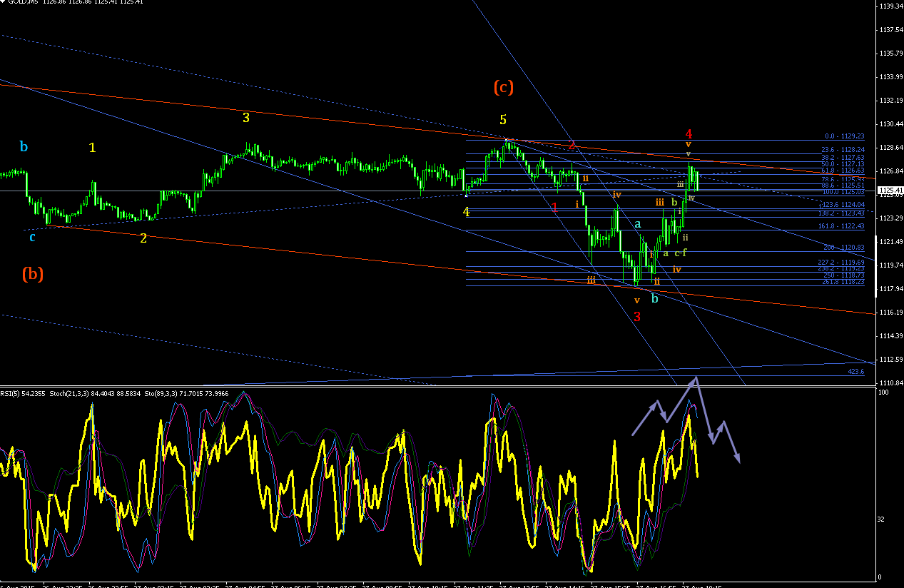904x588 pixels.
Task: Select the teal a wave label
Action: coord(639,224)
